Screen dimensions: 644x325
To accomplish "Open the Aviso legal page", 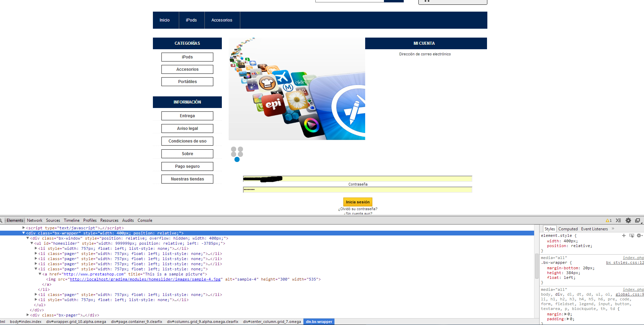I will pos(187,128).
